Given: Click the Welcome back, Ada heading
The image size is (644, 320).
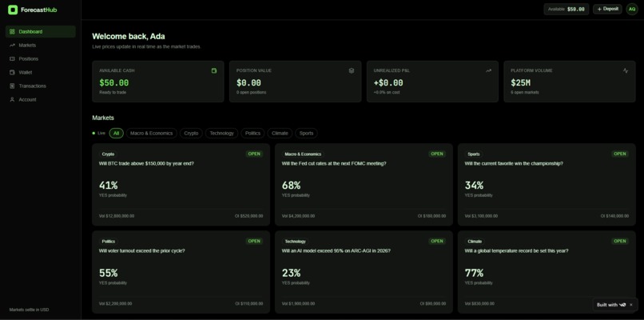Looking at the screenshot, I should 129,37.
